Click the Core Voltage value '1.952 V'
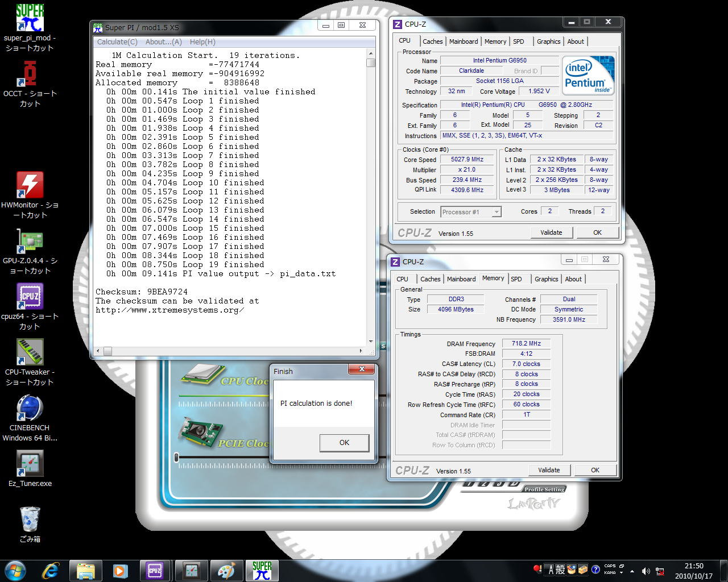728x582 pixels. 539,91
